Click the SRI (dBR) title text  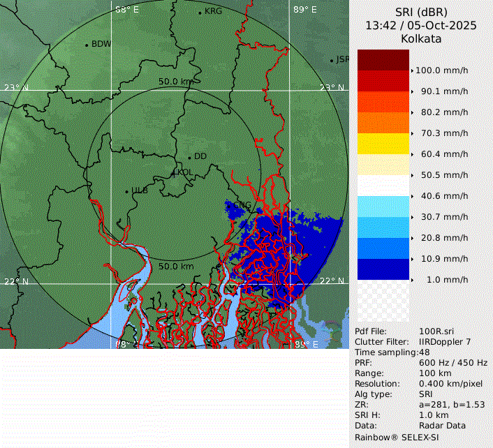[421, 13]
